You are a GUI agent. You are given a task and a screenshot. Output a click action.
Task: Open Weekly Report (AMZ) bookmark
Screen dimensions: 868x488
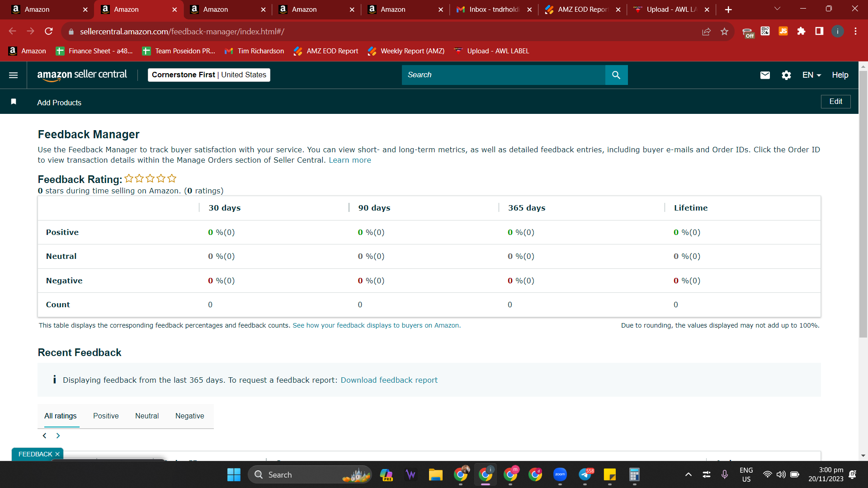point(406,51)
